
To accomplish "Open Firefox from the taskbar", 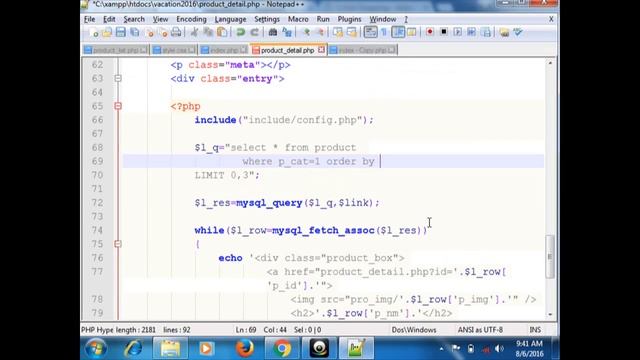I will point(244,349).
